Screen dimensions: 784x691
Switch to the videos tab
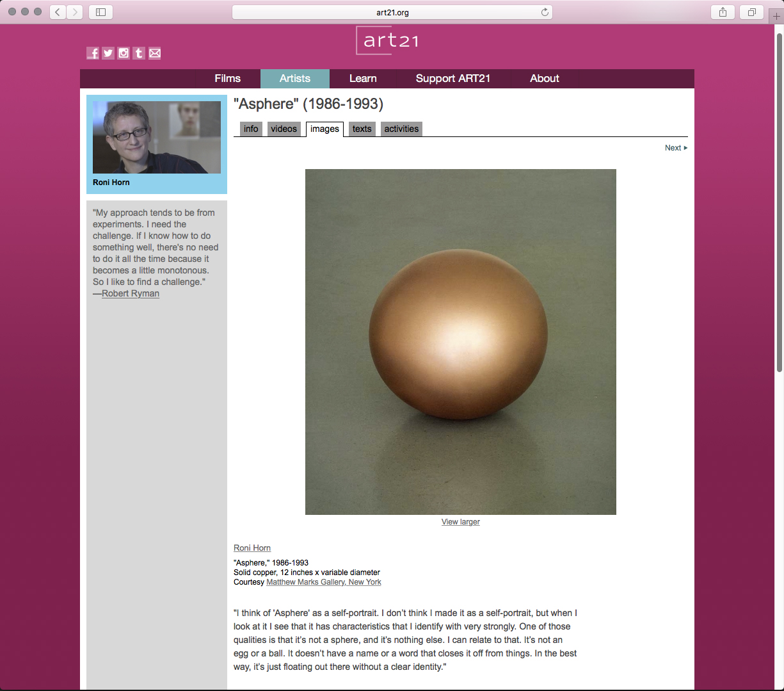tap(284, 129)
